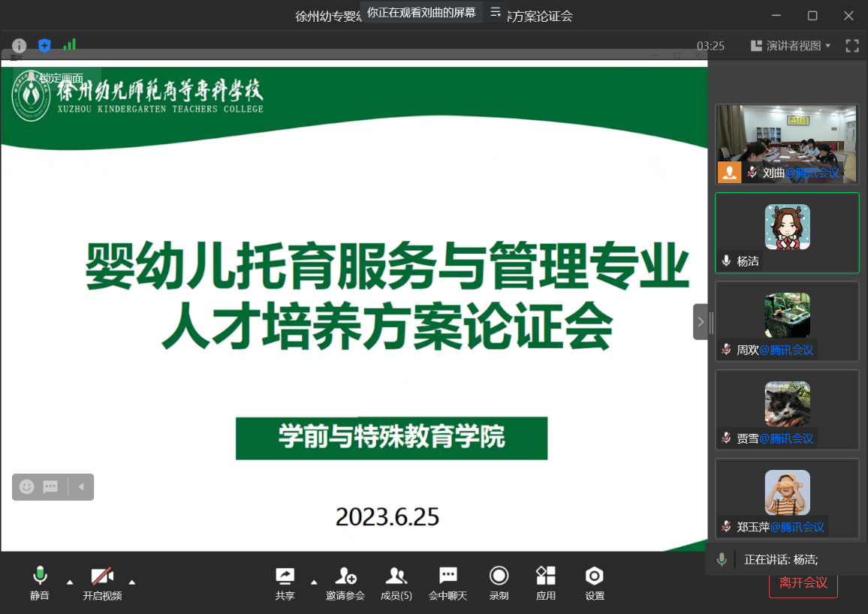Start recording the meeting
Viewport: 868px width, 614px height.
499,583
